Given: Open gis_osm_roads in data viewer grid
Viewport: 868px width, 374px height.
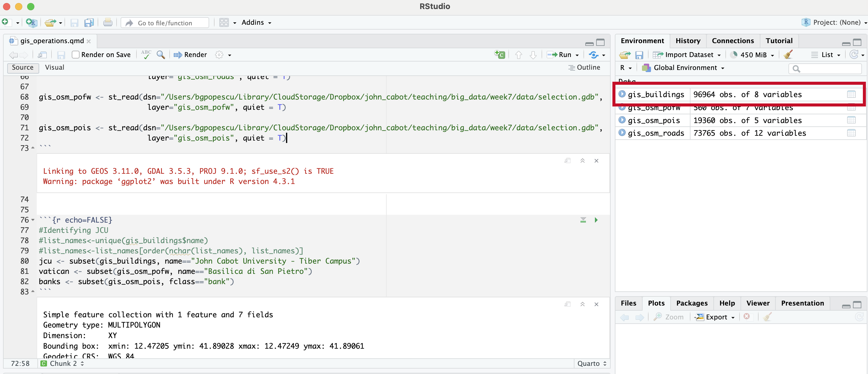Looking at the screenshot, I should [851, 133].
